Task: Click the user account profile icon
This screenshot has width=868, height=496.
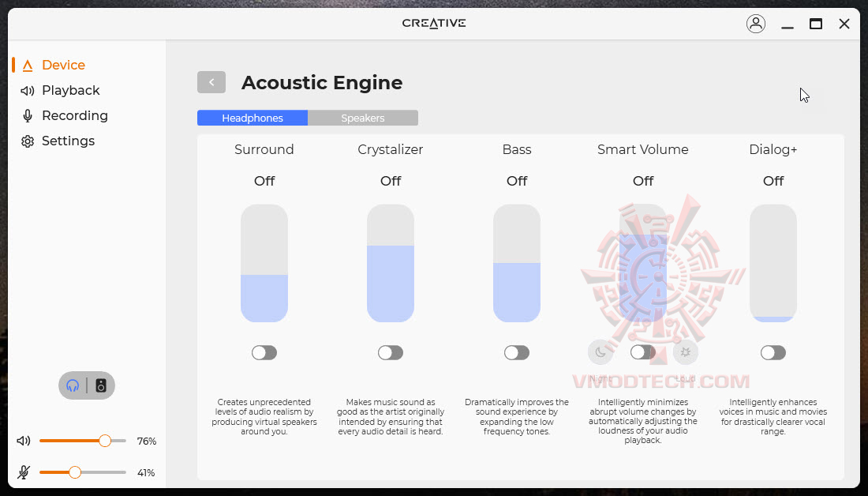Action: pos(755,24)
